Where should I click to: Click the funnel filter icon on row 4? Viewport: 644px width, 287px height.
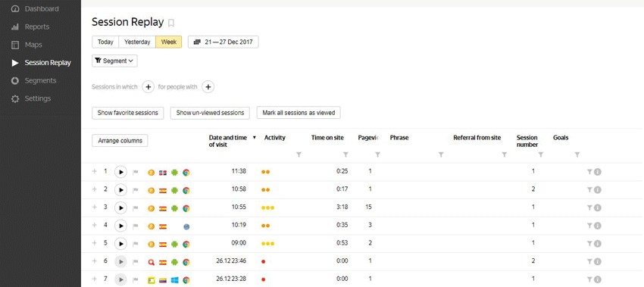click(x=589, y=226)
